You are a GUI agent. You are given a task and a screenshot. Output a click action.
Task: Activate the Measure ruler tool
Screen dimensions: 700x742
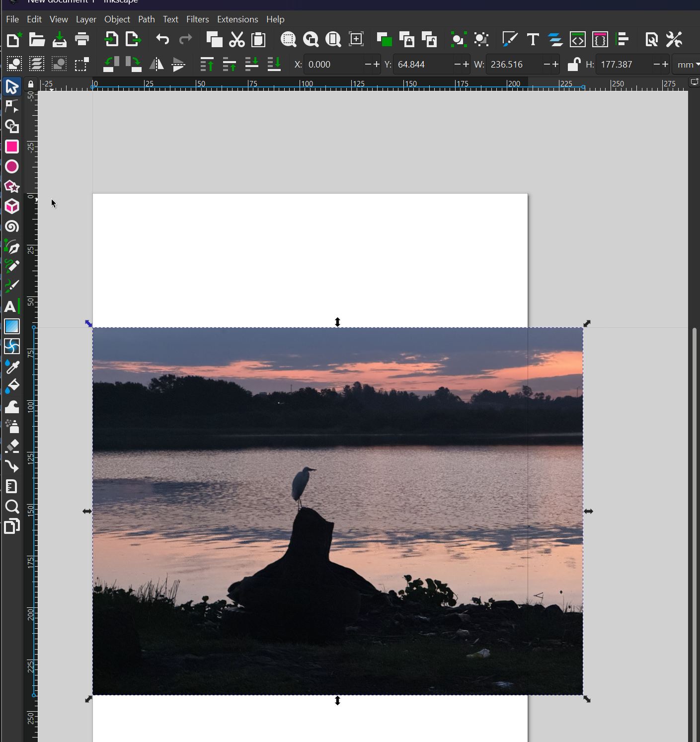click(12, 486)
